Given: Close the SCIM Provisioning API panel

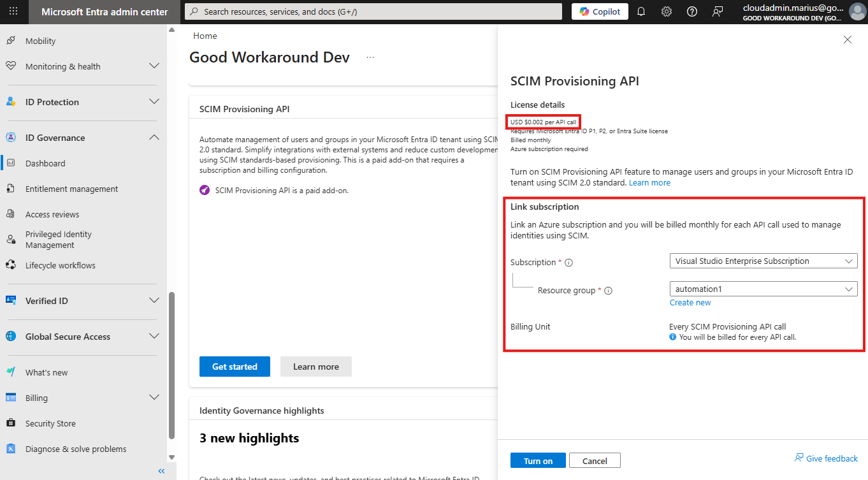Looking at the screenshot, I should click(847, 40).
